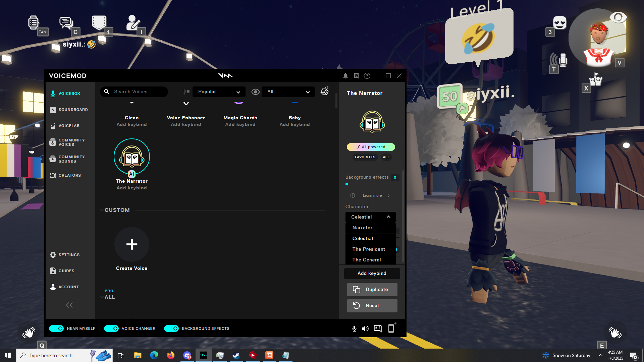Turn off the Background Effects toggle
The width and height of the screenshot is (644, 362).
(171, 328)
